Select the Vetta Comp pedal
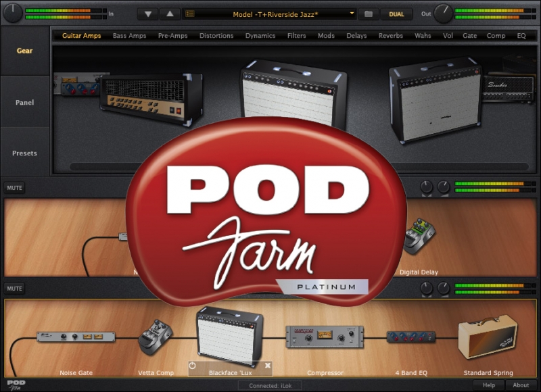Viewport: 541px width, 392px height. (155, 337)
